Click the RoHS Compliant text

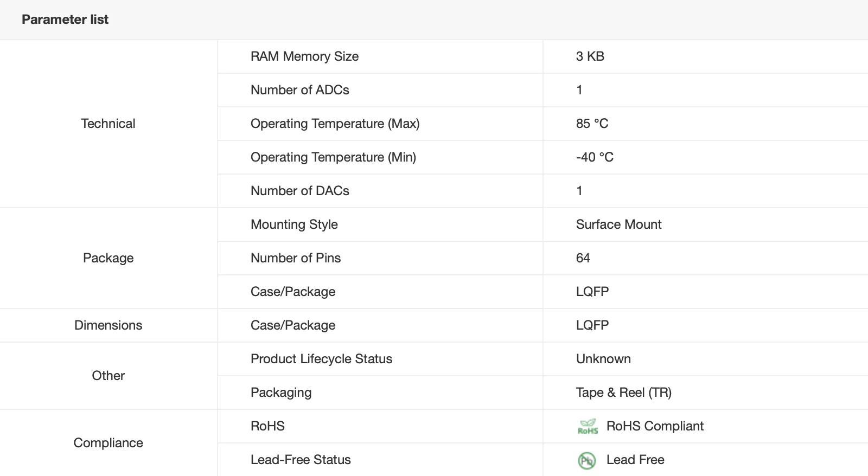[655, 426]
